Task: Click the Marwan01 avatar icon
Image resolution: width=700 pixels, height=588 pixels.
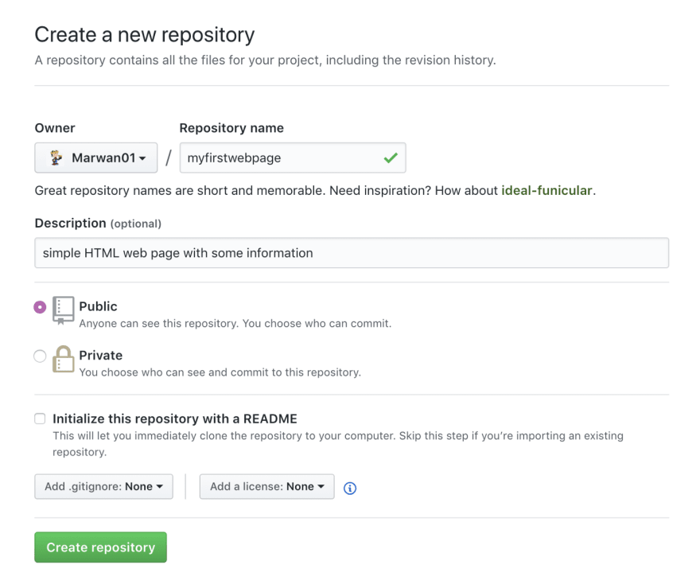Action: pos(56,158)
